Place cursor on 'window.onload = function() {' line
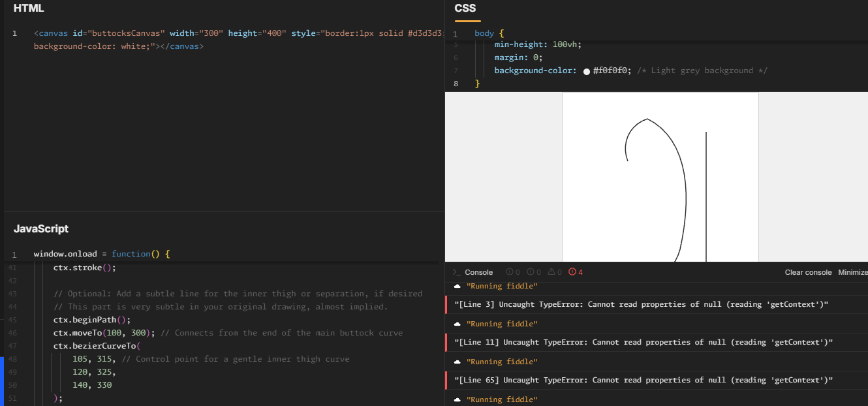 pos(101,254)
